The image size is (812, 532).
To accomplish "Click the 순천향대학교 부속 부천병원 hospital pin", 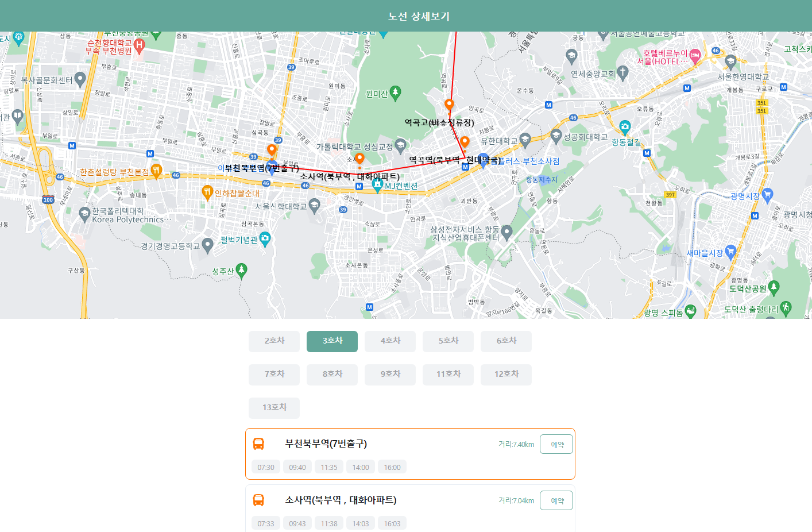I will [x=140, y=45].
